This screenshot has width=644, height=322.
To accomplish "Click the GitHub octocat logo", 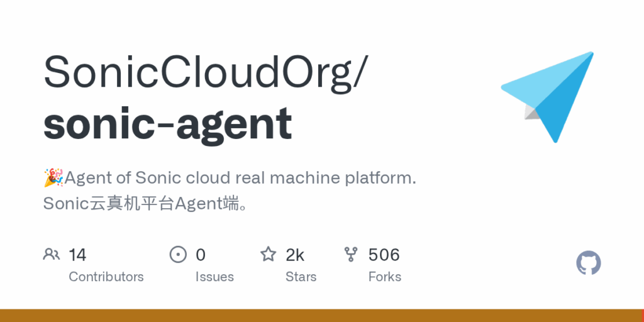I will coord(589,263).
